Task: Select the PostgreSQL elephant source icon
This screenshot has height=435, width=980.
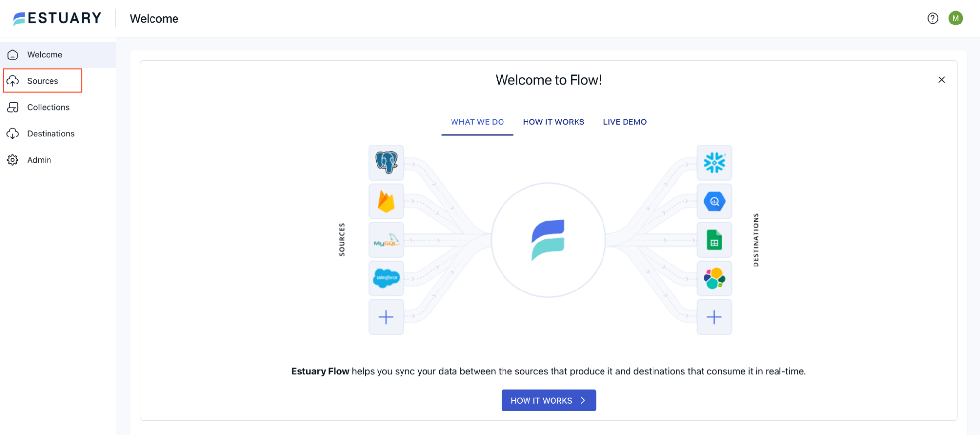Action: point(386,163)
